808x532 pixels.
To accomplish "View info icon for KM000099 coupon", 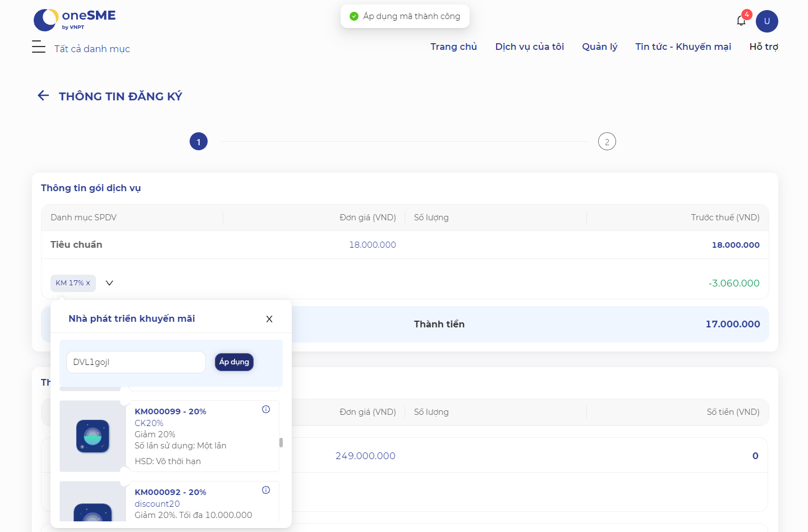I will 266,409.
